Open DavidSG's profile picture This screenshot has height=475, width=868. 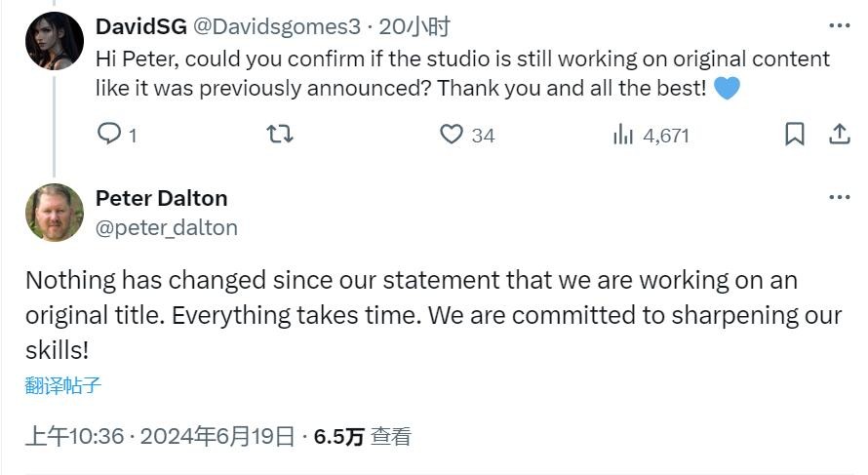tap(55, 41)
